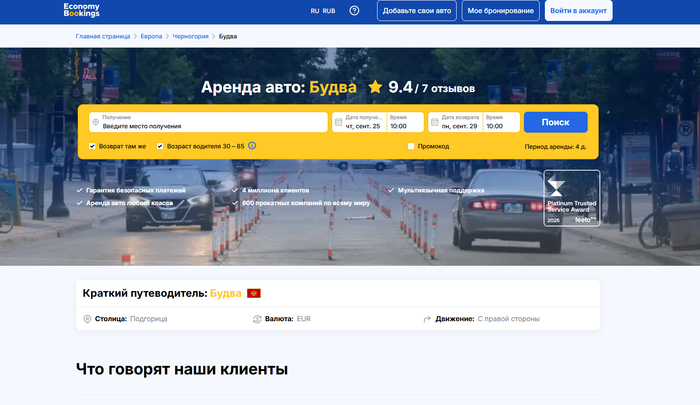This screenshot has width=700, height=405.
Task: Click the driver age info icon
Action: [x=252, y=146]
